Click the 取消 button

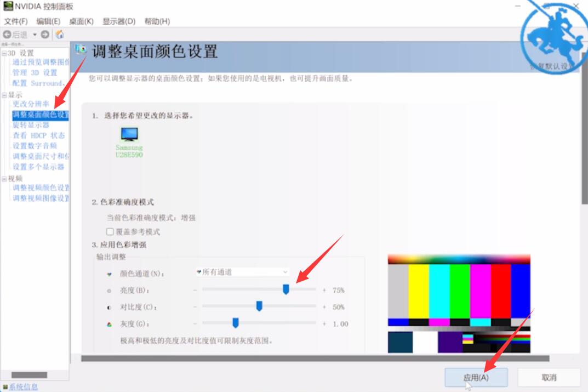click(x=549, y=377)
